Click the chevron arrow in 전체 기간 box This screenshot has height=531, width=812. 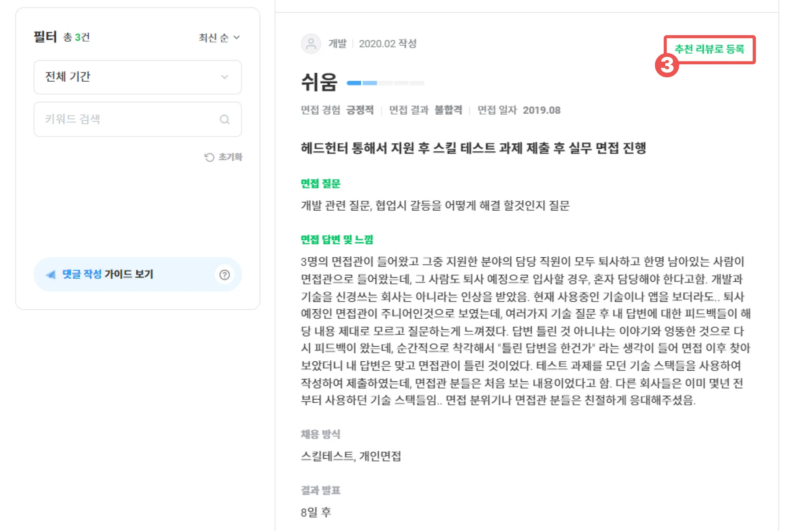pos(224,77)
